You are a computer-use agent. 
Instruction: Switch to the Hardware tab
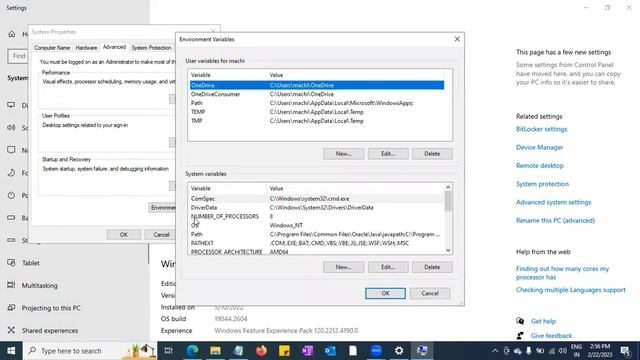click(x=87, y=48)
